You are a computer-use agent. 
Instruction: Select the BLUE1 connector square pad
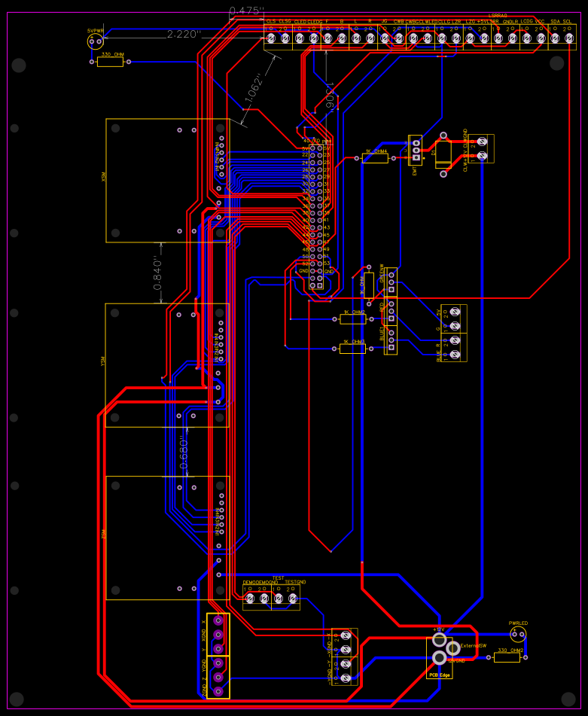(x=391, y=348)
